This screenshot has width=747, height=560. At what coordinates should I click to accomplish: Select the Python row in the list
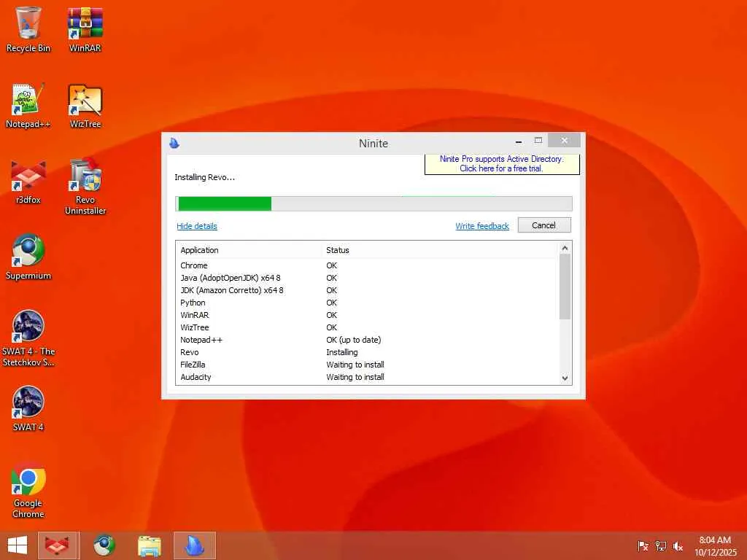point(368,303)
